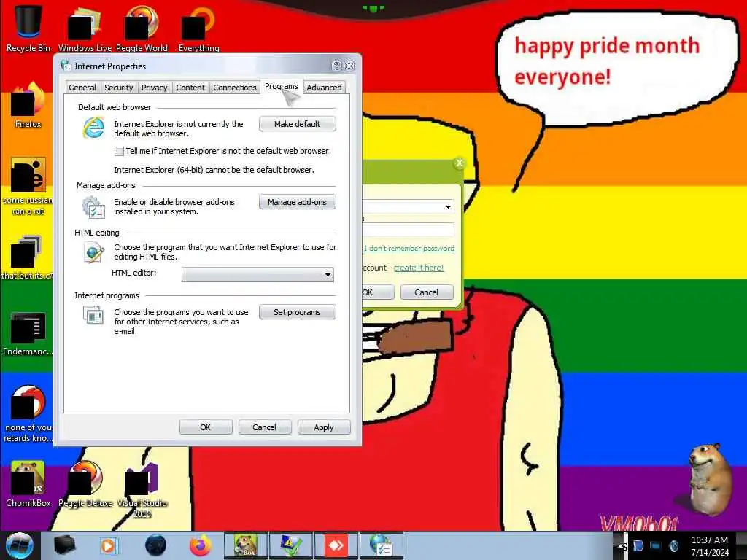Toggle 'Tell me if Internet Explorer is not default' checkbox
Image resolution: width=747 pixels, height=560 pixels.
coord(119,151)
